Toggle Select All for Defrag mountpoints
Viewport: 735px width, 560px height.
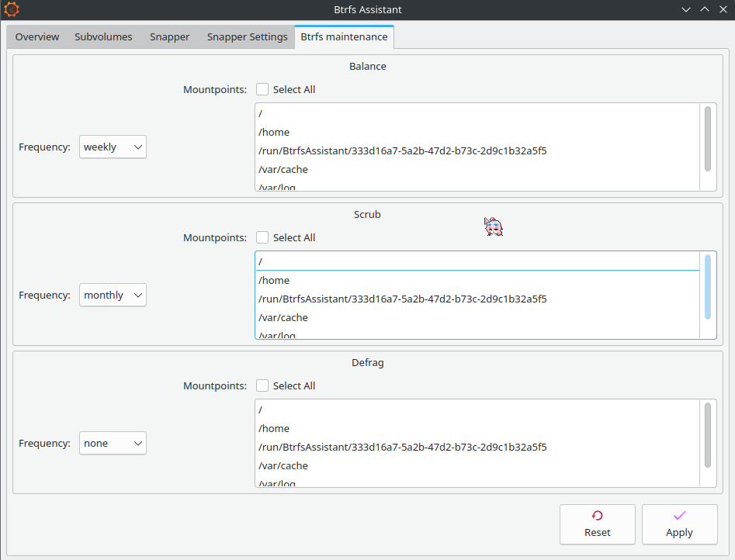click(x=263, y=385)
